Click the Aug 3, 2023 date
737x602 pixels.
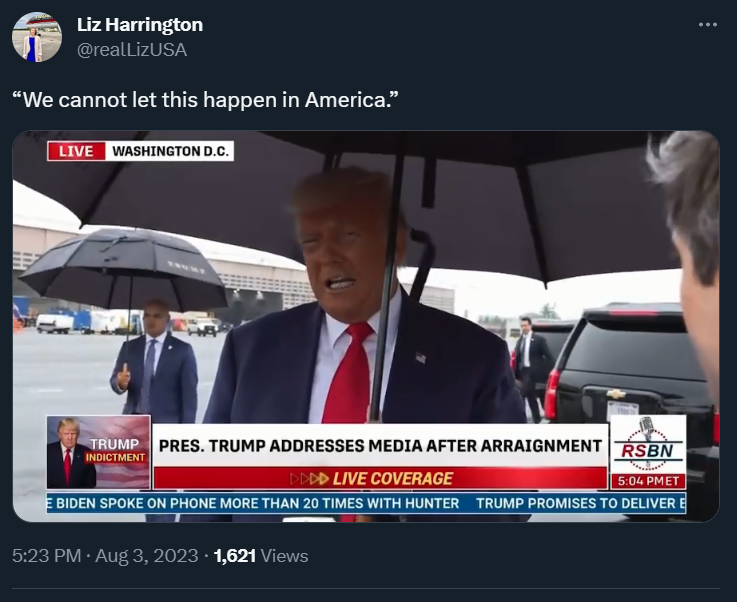tap(146, 556)
